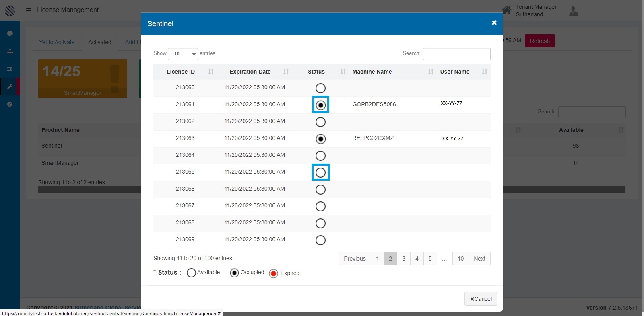Select status radio for license 213068
The width and height of the screenshot is (644, 316).
(x=320, y=223)
